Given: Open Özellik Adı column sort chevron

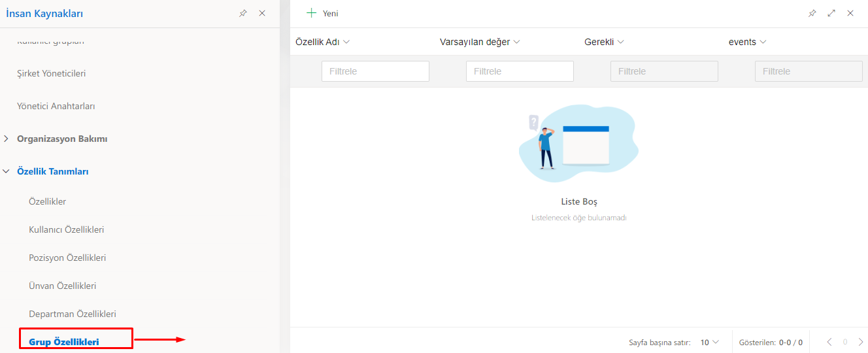Looking at the screenshot, I should click(346, 42).
